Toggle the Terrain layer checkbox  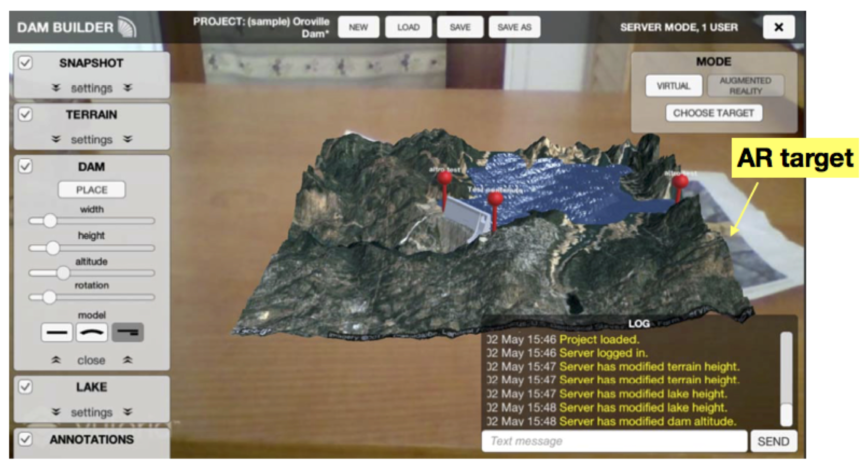26,115
